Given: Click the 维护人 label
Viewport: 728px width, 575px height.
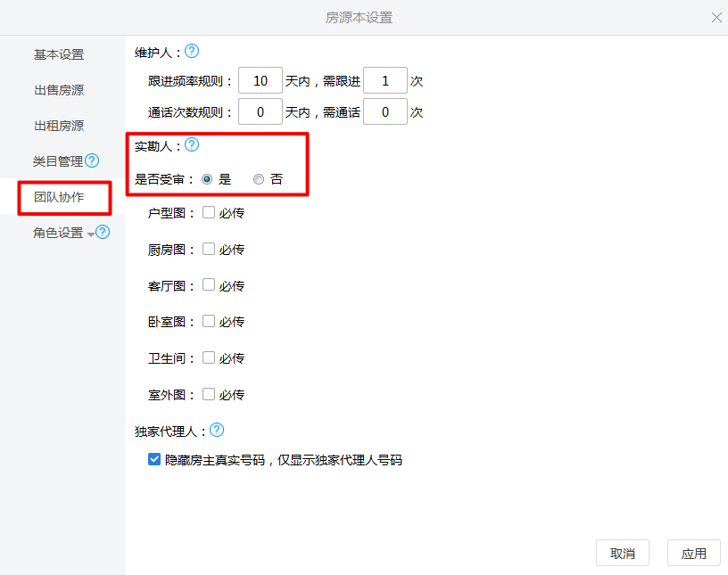Looking at the screenshot, I should pyautogui.click(x=158, y=53).
